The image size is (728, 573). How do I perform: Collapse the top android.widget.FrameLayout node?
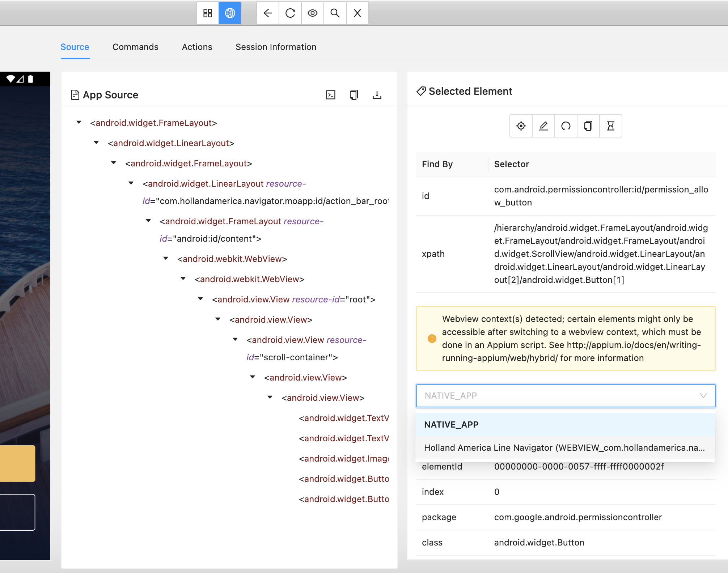[79, 123]
